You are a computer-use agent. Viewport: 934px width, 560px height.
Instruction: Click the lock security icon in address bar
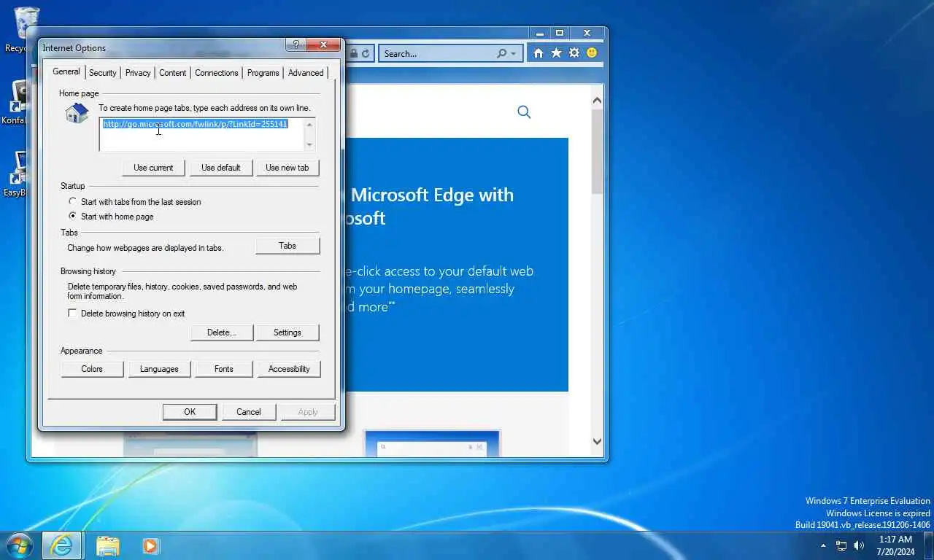(354, 53)
